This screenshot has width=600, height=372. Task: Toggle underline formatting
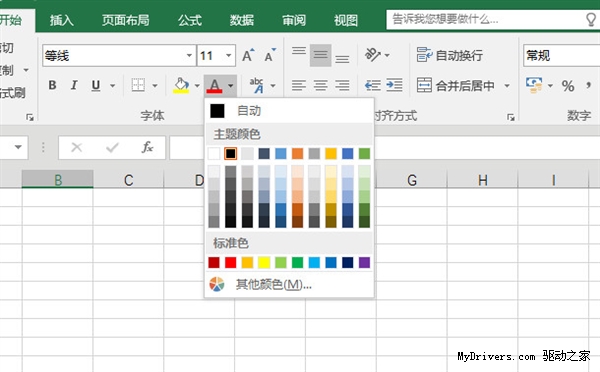96,85
